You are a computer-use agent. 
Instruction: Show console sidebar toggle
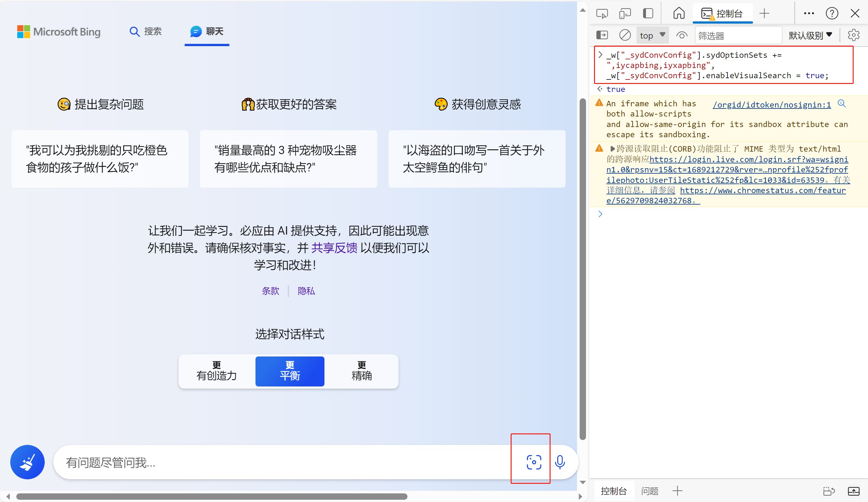pyautogui.click(x=602, y=35)
